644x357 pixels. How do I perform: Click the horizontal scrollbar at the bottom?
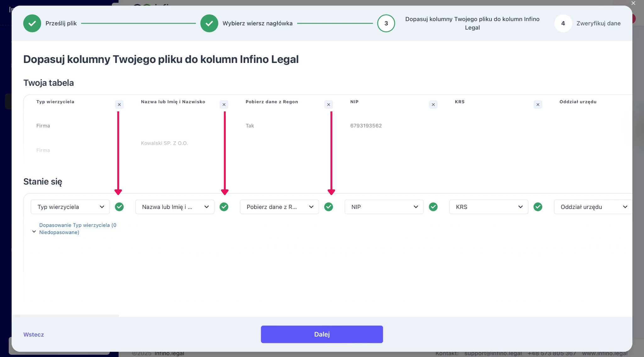click(65, 315)
